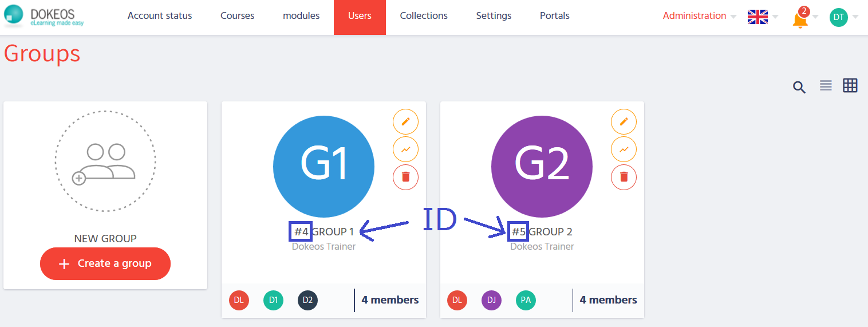The image size is (868, 327).
Task: Click the blue G1 group avatar
Action: [x=323, y=167]
